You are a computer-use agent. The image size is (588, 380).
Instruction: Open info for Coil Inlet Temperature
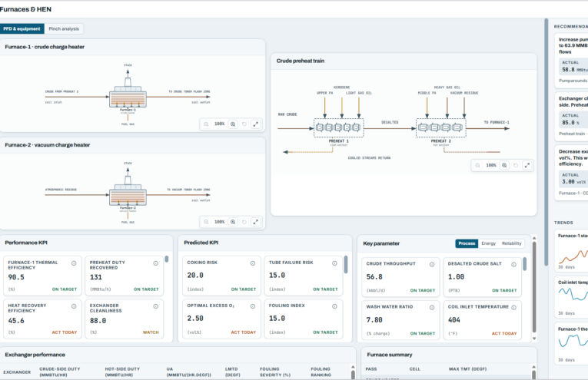[x=513, y=307]
